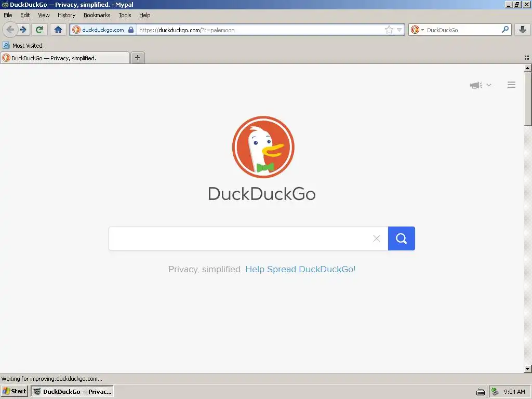Click the padlock security icon
The width and height of the screenshot is (532, 399).
point(131,30)
